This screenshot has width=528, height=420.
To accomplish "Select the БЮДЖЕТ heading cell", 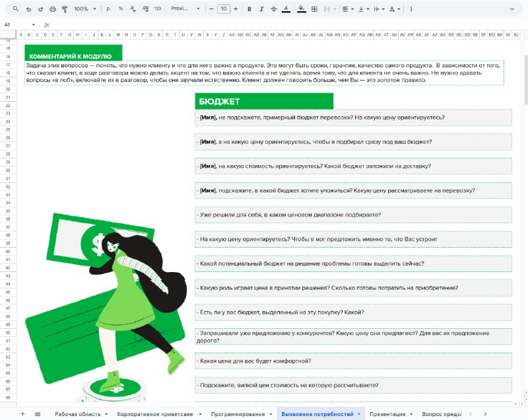I will pyautogui.click(x=264, y=101).
